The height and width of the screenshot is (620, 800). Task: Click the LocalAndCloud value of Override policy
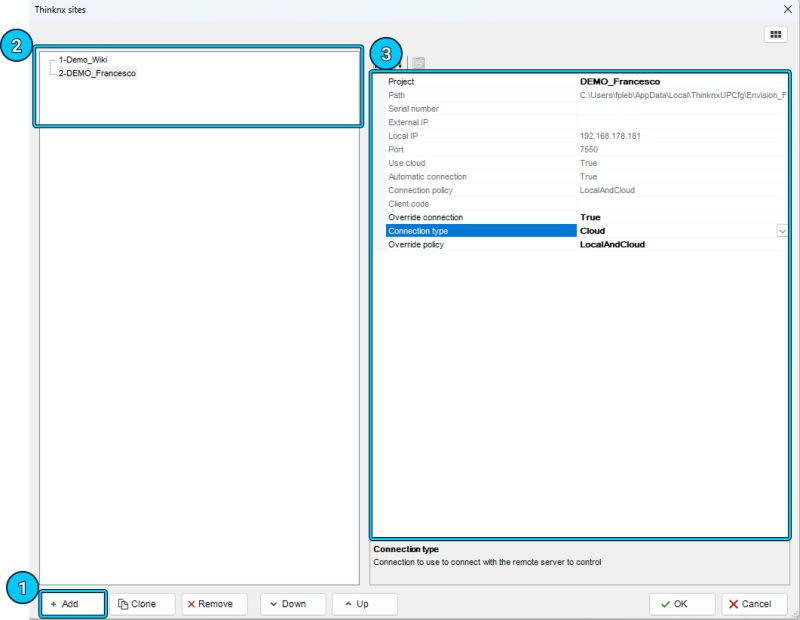612,245
